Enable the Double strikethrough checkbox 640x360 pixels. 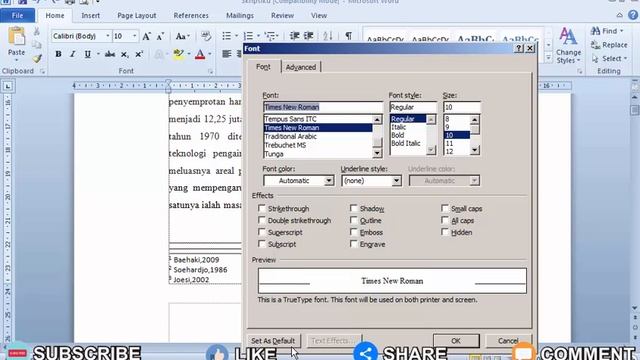262,220
